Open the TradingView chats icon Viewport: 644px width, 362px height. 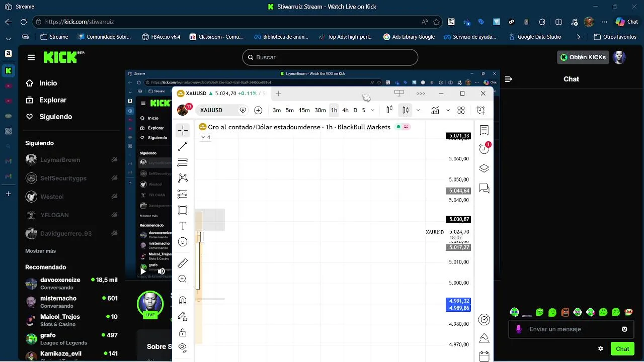click(484, 188)
